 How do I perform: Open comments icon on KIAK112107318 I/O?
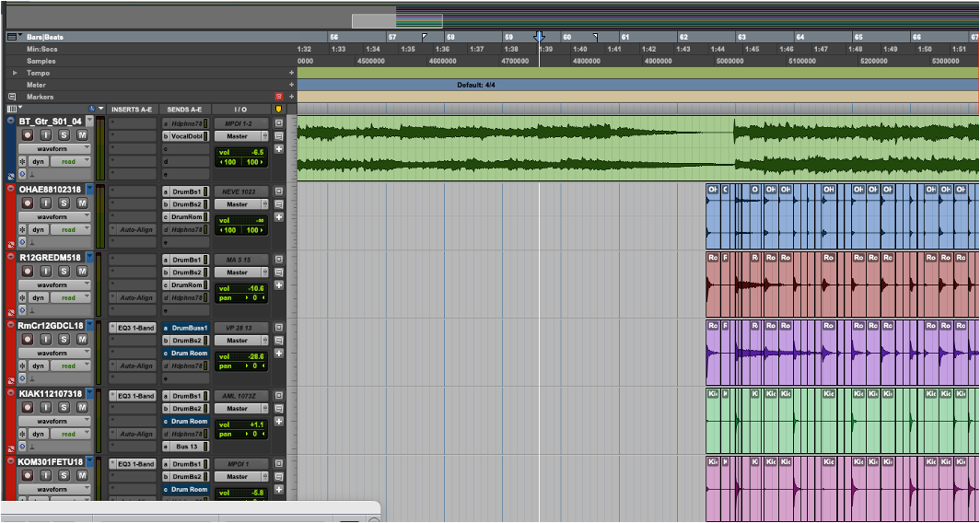click(279, 408)
